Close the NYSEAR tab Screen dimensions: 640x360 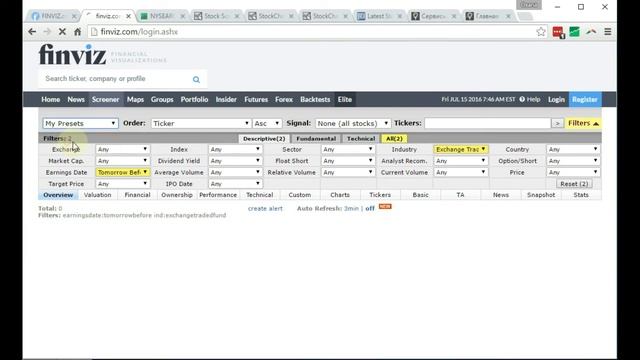(182, 16)
